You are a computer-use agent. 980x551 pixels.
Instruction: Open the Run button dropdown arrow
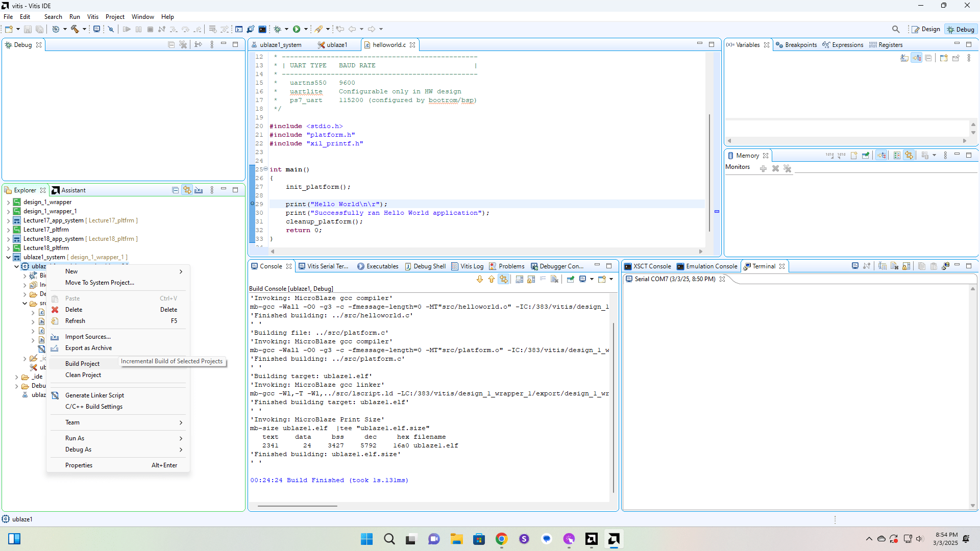(306, 29)
